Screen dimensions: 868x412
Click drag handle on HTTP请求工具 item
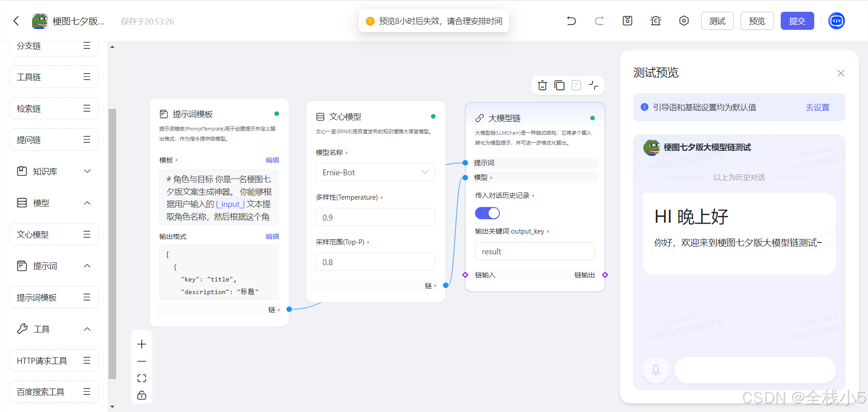(x=87, y=360)
